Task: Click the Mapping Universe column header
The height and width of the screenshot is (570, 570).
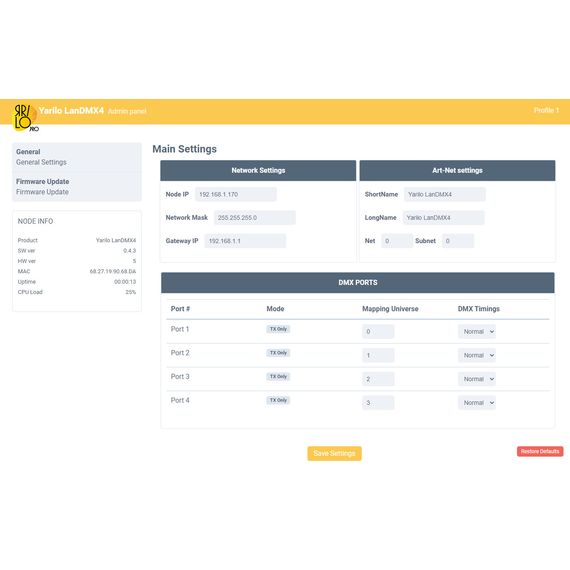Action: (x=390, y=309)
